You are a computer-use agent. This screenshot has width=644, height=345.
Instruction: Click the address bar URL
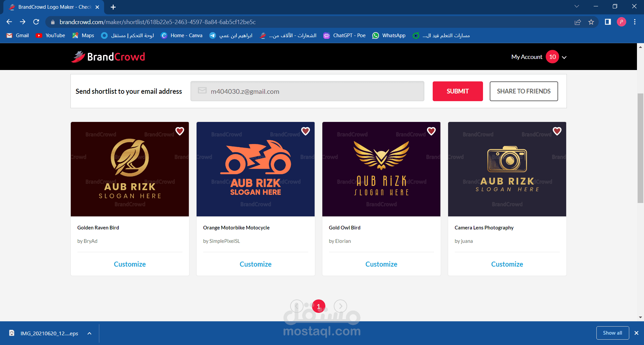[x=158, y=22]
